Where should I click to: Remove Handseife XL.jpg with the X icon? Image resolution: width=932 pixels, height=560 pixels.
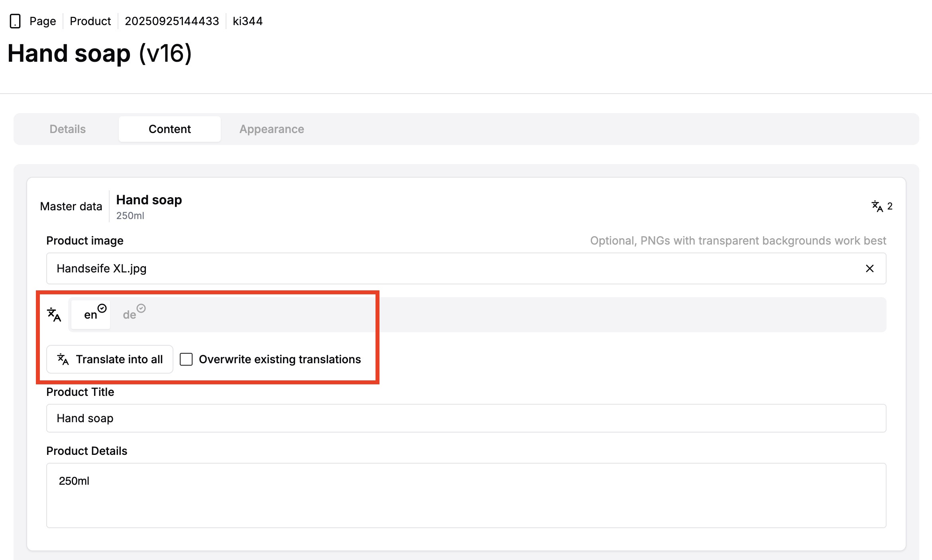tap(869, 269)
